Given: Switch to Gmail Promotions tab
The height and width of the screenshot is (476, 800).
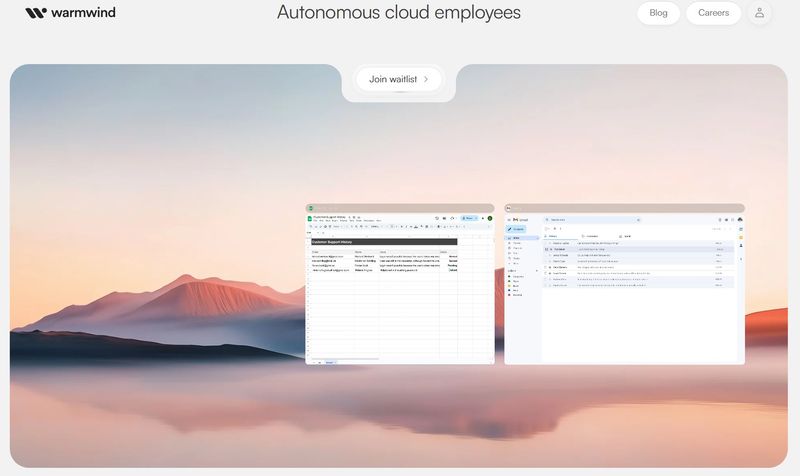Looking at the screenshot, I should (x=592, y=236).
